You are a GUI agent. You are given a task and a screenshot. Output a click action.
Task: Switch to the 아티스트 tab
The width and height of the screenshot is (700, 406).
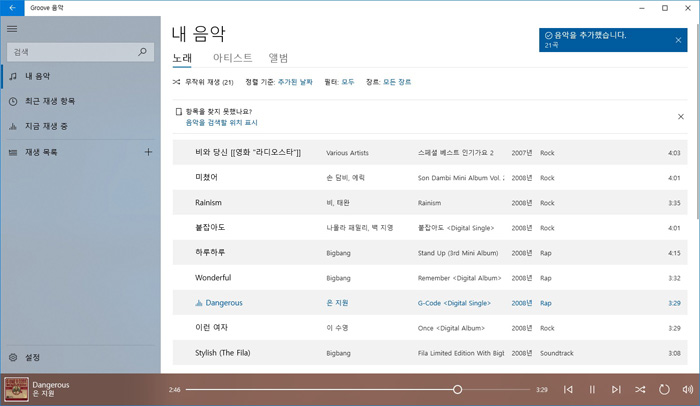coord(232,58)
